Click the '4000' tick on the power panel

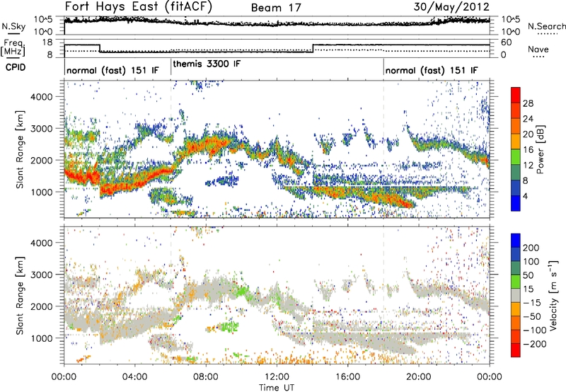coord(41,97)
